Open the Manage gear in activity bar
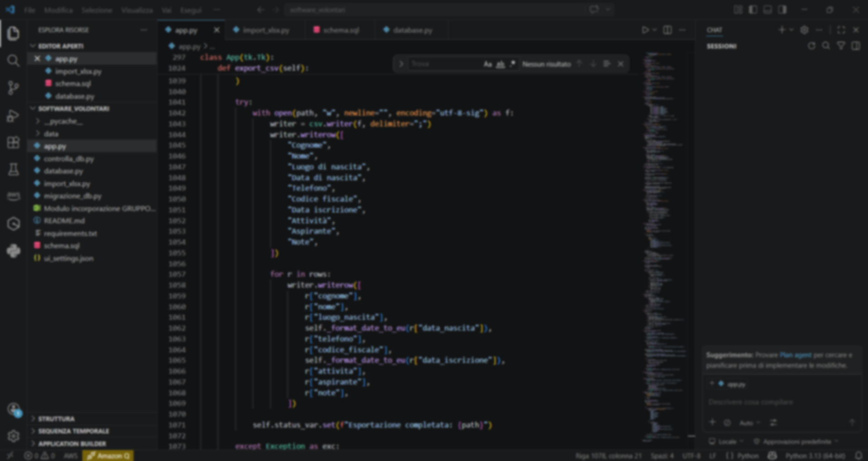Viewport: 868px width, 461px height. (14, 436)
